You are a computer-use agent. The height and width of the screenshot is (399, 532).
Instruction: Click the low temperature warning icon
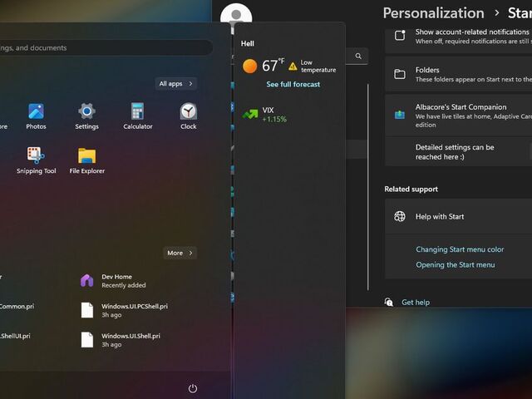[293, 66]
